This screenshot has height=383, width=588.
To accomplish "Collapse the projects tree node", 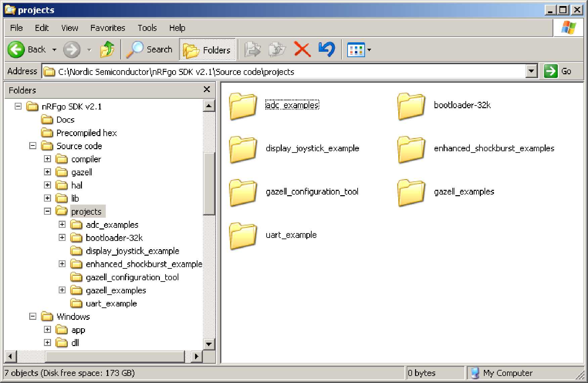I will tap(47, 211).
